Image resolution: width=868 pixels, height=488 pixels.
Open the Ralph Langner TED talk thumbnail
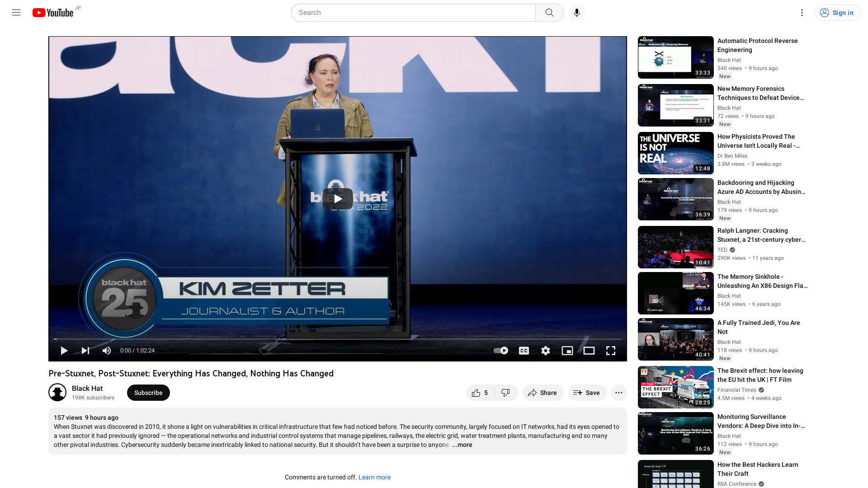pos(675,247)
